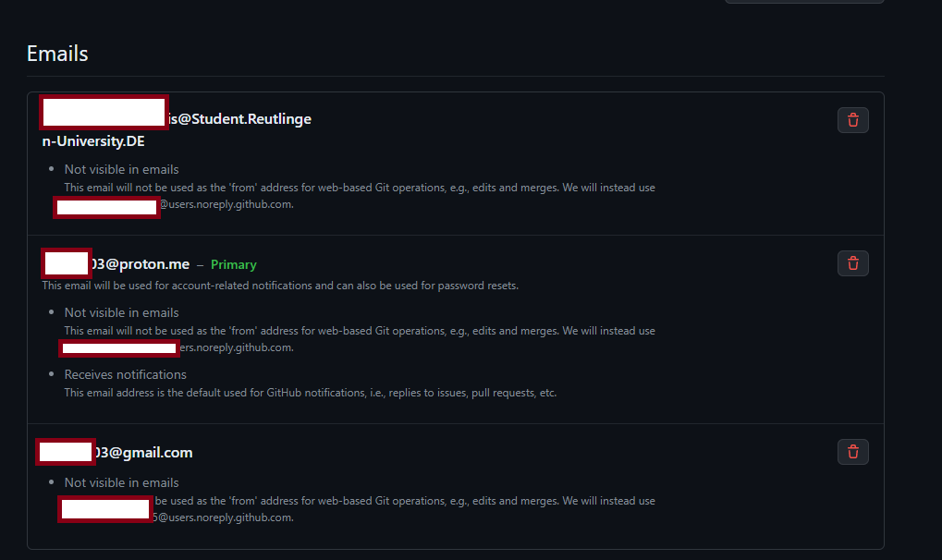Delete the proton.me primary email via trash icon

pyautogui.click(x=852, y=263)
